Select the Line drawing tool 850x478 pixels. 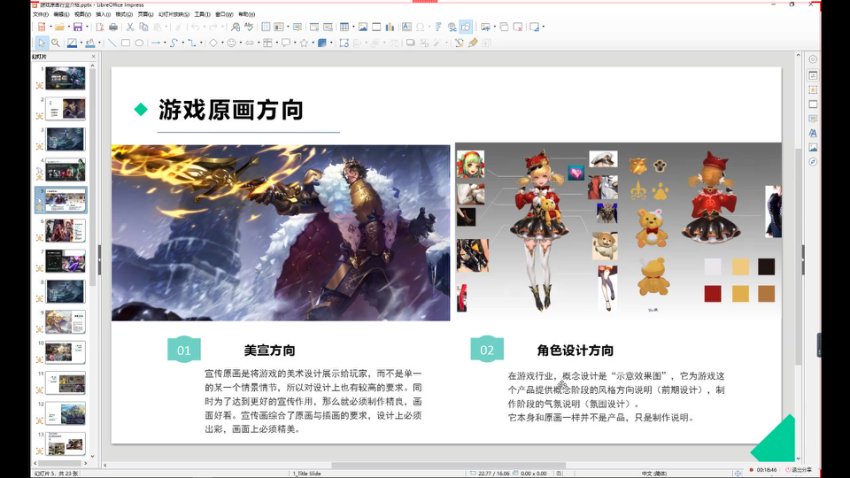112,43
